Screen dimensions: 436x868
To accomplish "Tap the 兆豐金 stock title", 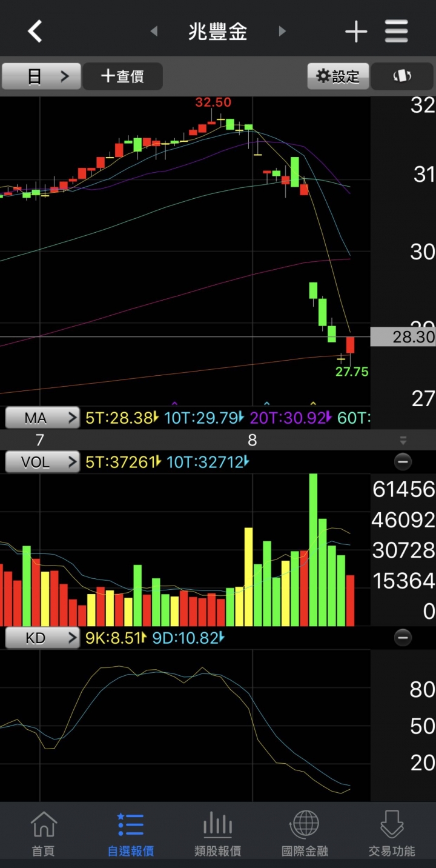I will pos(217,32).
